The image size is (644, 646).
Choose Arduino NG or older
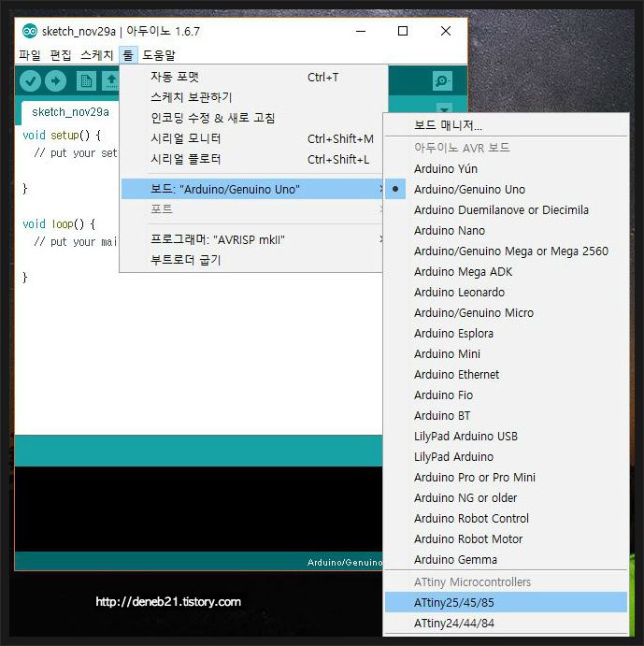coord(506,497)
